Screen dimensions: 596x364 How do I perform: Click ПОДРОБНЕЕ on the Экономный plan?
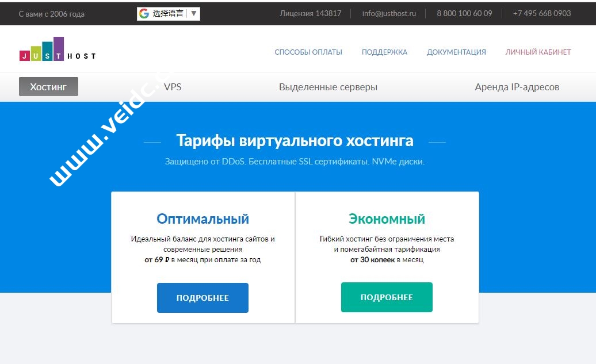(x=387, y=297)
